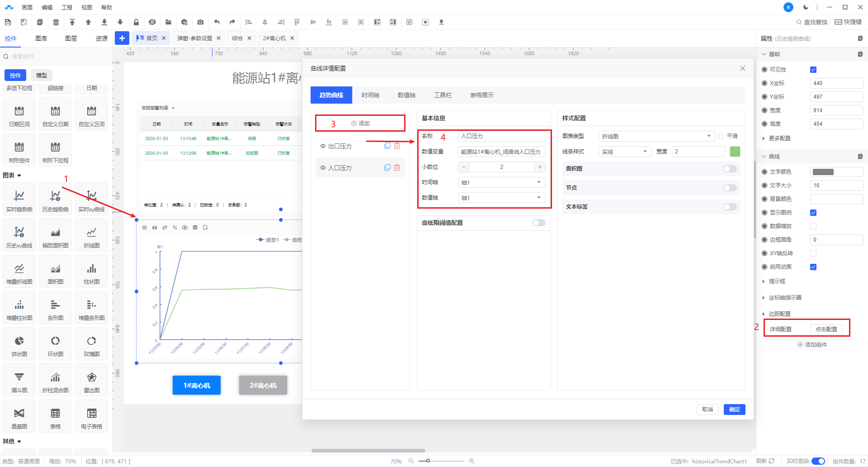Image resolution: width=868 pixels, height=467 pixels.
Task: Click the green line color swatch
Action: [x=735, y=152]
